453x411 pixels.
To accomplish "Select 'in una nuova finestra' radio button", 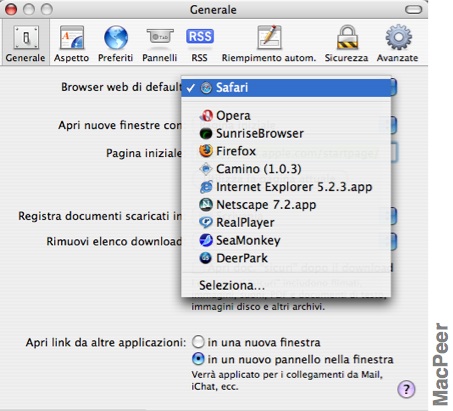I will (198, 342).
